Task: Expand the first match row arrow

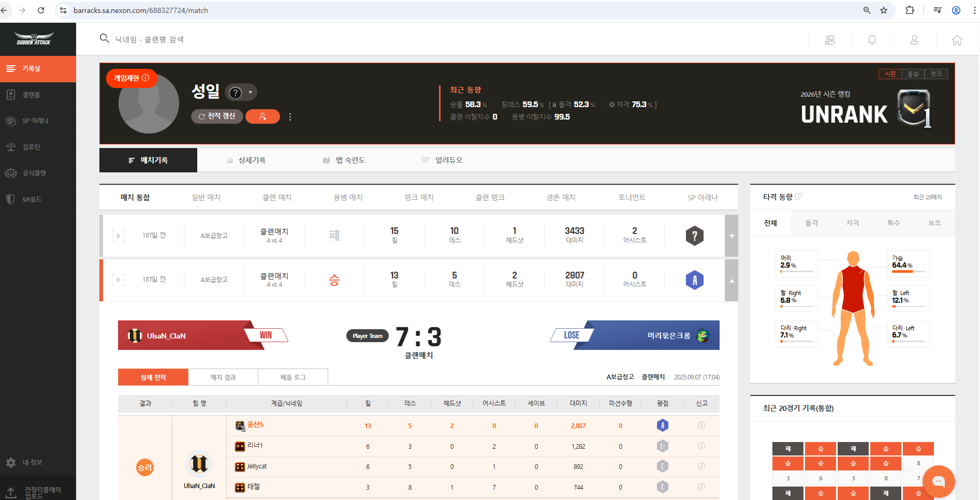Action: click(731, 236)
